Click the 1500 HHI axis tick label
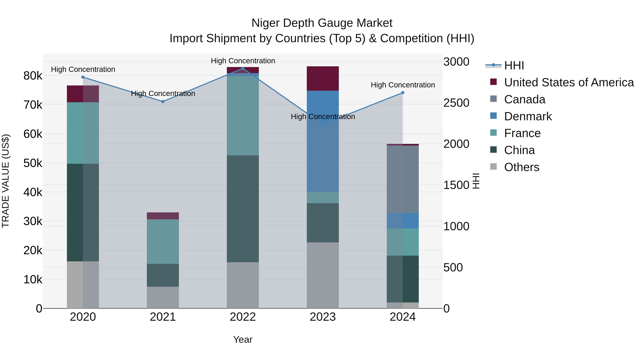 pos(457,185)
